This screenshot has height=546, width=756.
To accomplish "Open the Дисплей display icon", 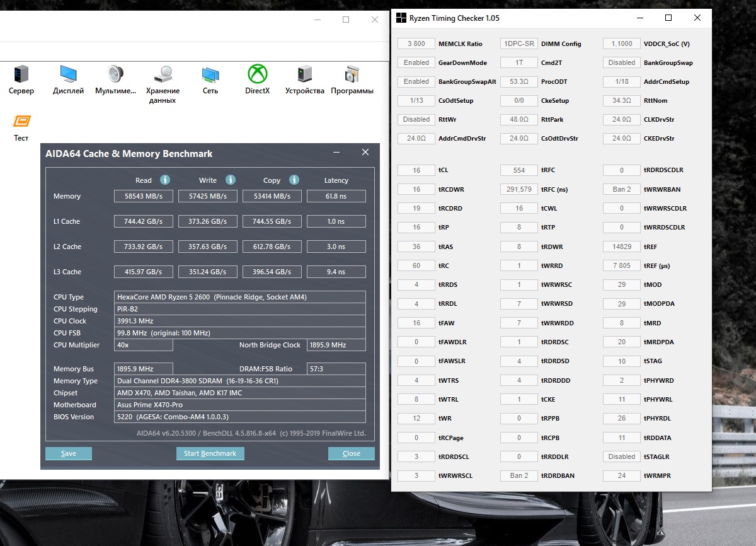I will [x=69, y=75].
